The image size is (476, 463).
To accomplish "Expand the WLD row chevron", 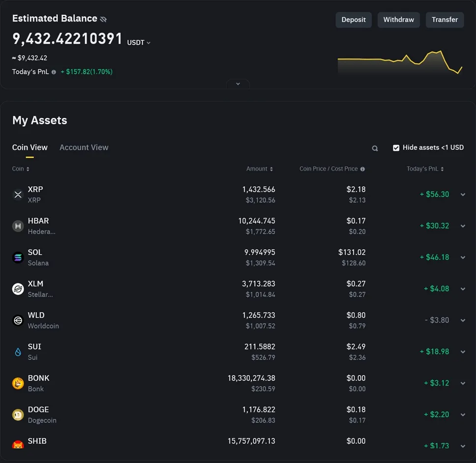I will [x=463, y=320].
